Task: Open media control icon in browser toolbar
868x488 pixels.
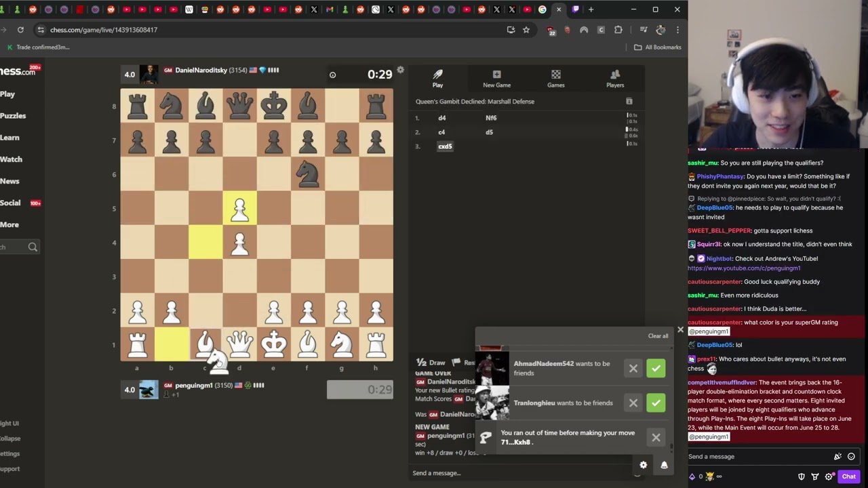Action: [x=644, y=30]
